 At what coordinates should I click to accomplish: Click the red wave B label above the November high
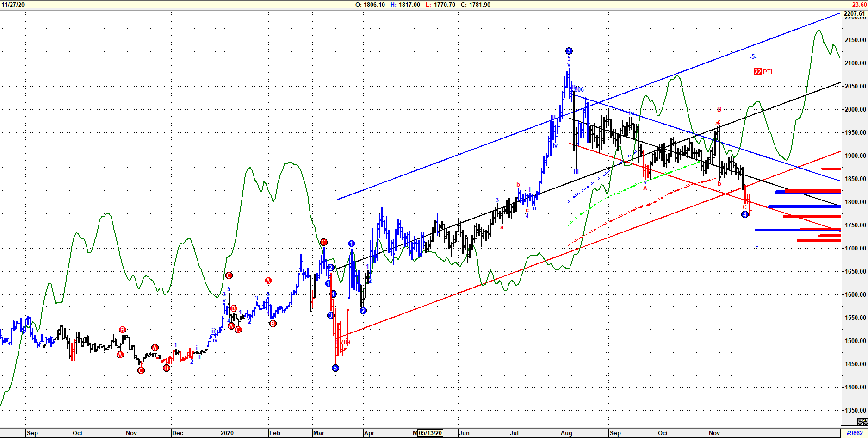click(x=719, y=110)
